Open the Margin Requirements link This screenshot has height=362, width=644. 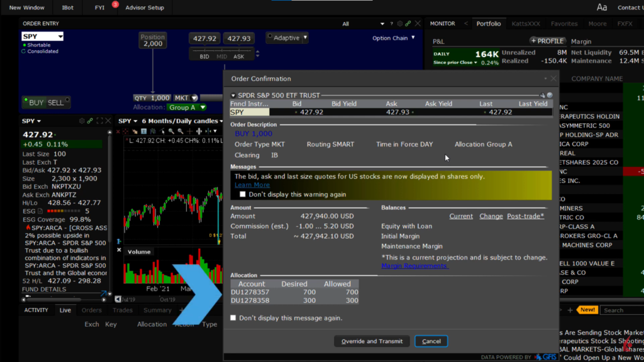pyautogui.click(x=414, y=266)
